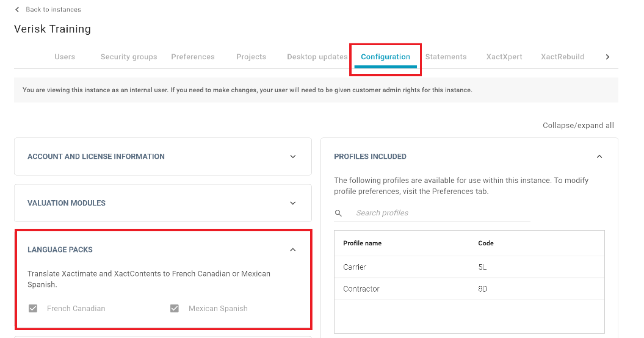Open the Users tab

coord(65,57)
